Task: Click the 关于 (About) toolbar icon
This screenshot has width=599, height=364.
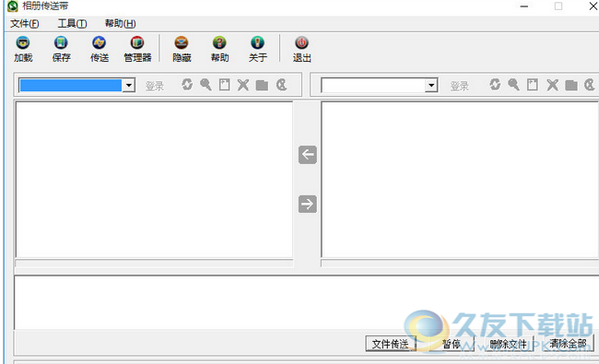Action: point(258,49)
